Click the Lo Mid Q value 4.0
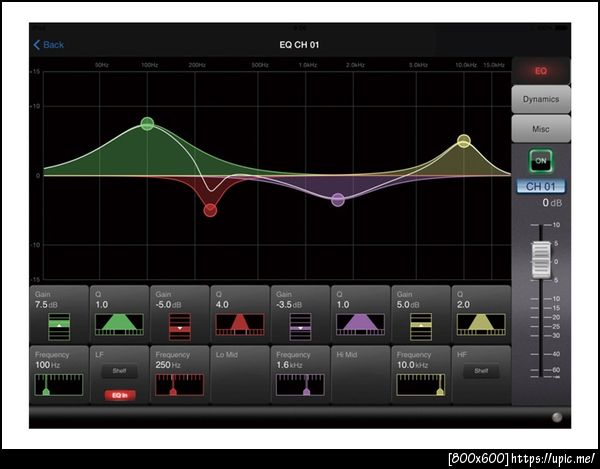Viewport: 600px width, 469px height. [x=222, y=305]
